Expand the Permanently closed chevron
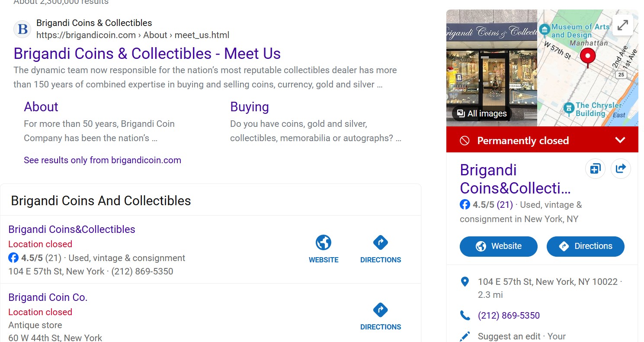The height and width of the screenshot is (342, 644). [x=620, y=140]
